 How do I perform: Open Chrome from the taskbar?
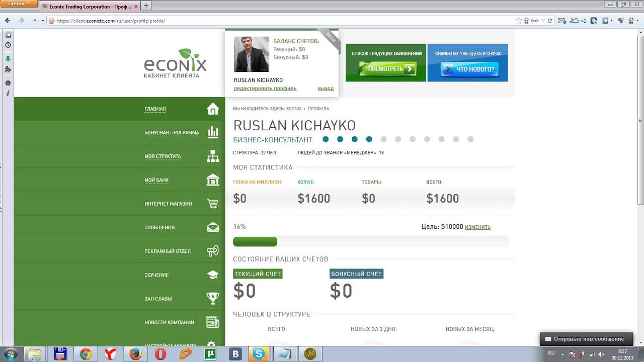coord(86,354)
